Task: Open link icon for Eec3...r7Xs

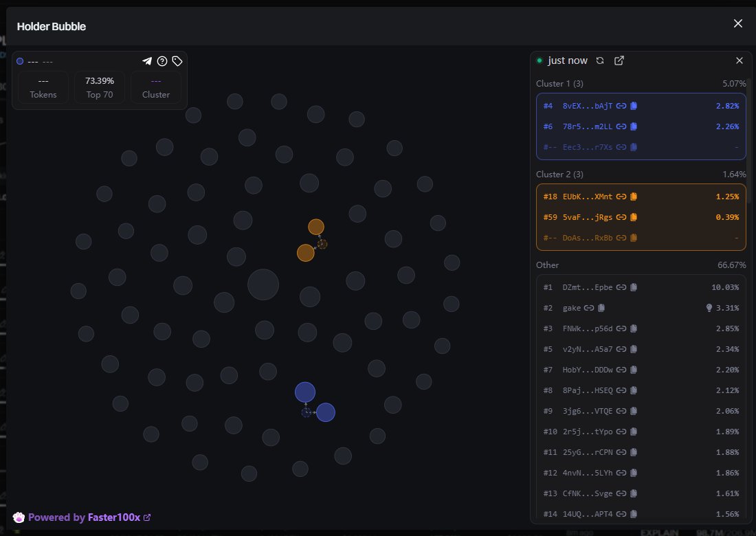Action: coord(621,148)
